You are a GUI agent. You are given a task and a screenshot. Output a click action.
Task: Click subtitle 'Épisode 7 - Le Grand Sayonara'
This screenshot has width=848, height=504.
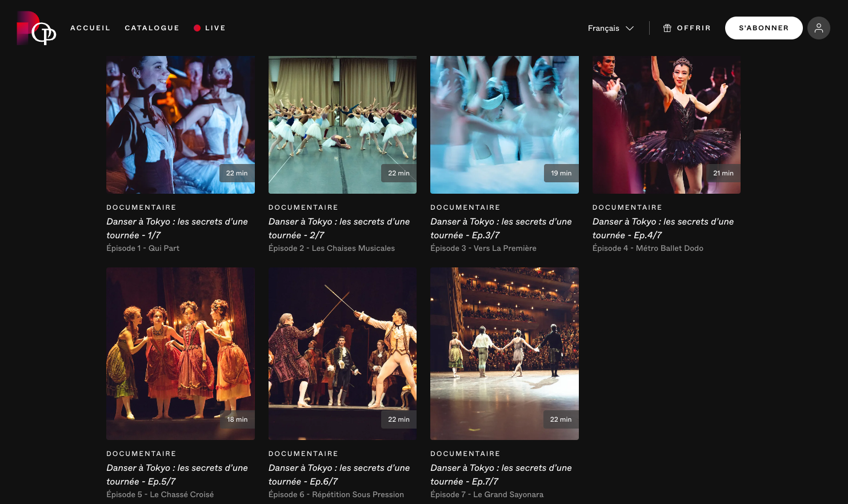[x=487, y=494]
